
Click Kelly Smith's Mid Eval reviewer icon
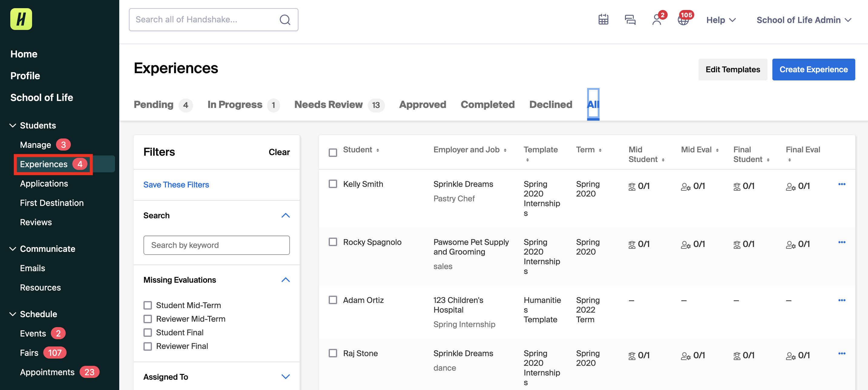tap(686, 187)
